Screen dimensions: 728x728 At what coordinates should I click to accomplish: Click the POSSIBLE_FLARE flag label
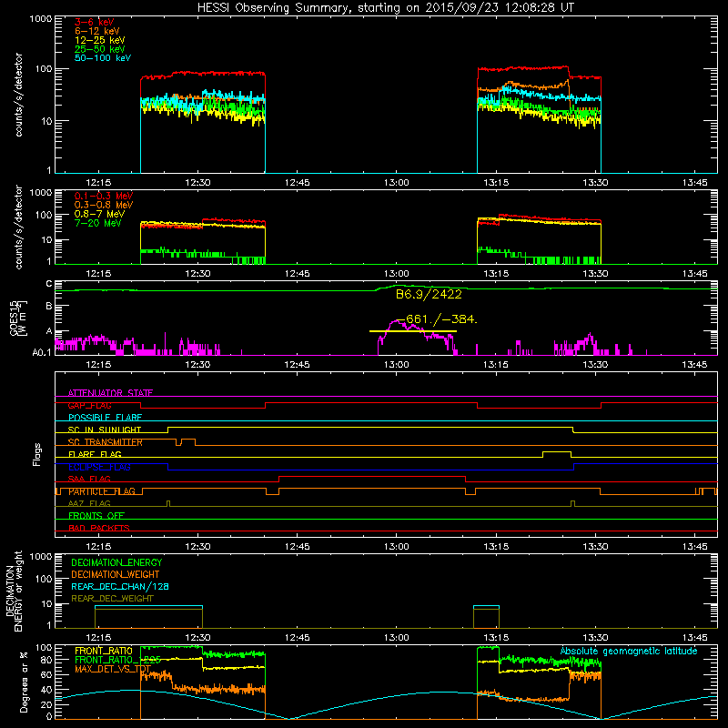click(x=105, y=418)
